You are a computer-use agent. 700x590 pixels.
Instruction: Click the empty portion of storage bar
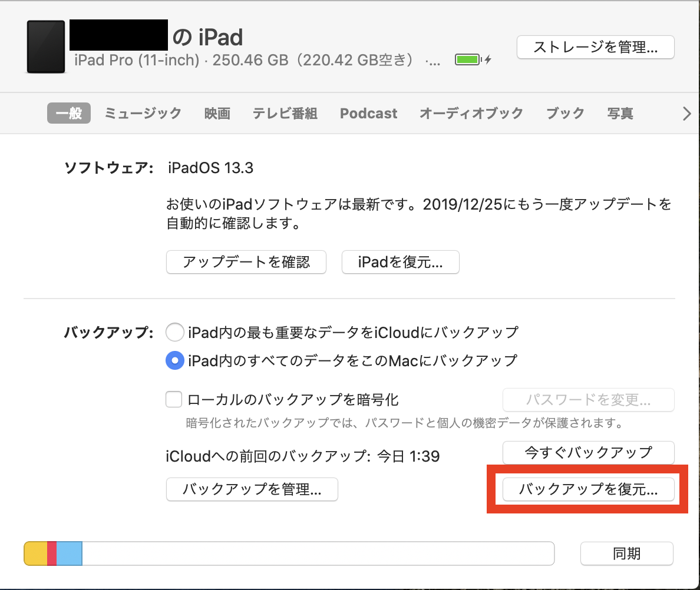click(318, 553)
